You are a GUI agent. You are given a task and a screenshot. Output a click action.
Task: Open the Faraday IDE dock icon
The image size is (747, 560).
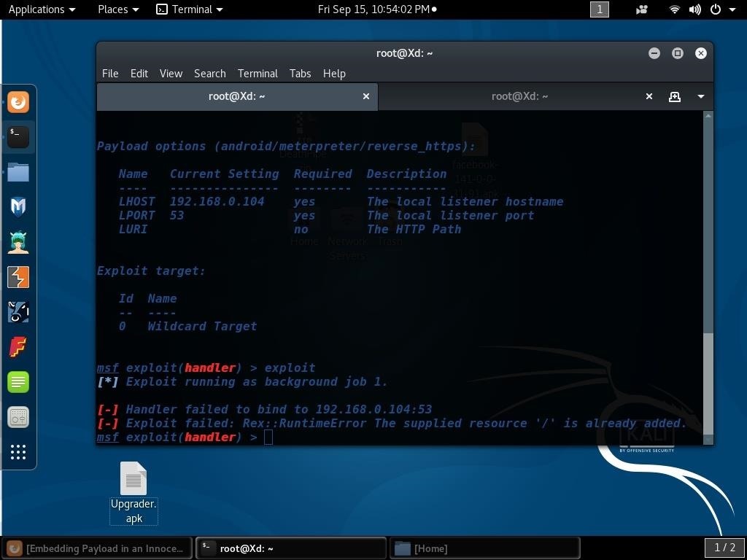coord(18,346)
